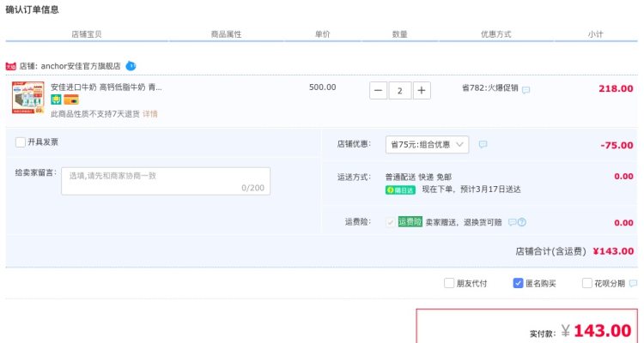Click the green shield badge icon
The width and height of the screenshot is (644, 343).
[56, 99]
